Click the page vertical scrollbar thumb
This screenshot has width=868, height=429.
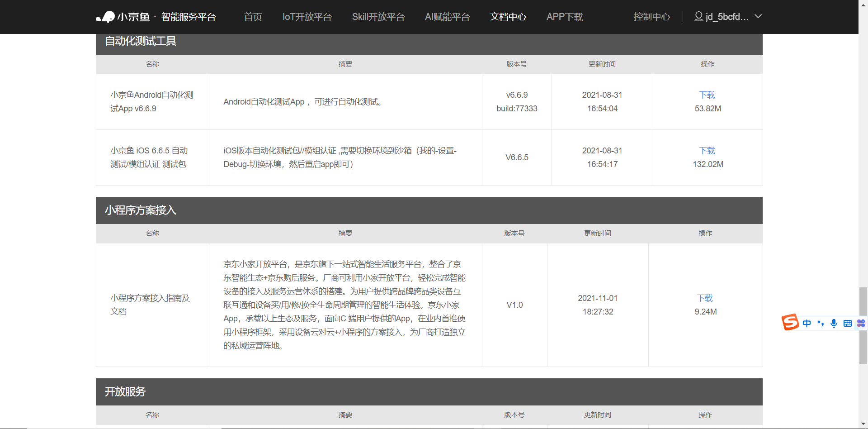coord(863,326)
